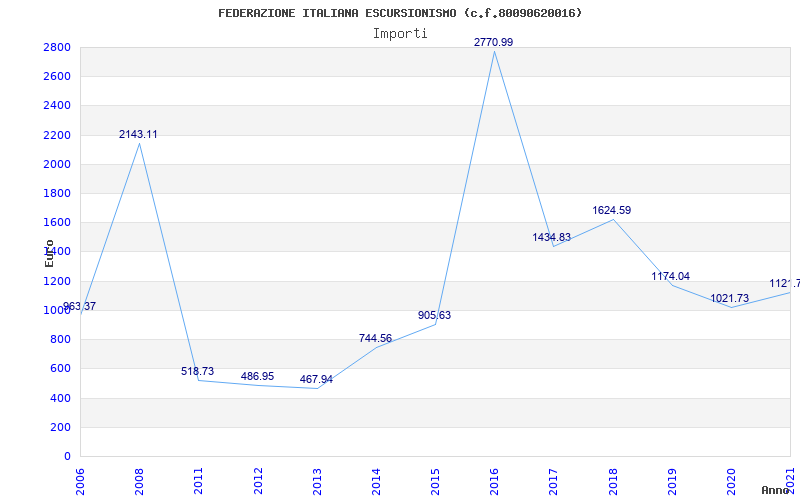Select the 2143.11 data label
Image resolution: width=800 pixels, height=500 pixels.
coord(138,135)
